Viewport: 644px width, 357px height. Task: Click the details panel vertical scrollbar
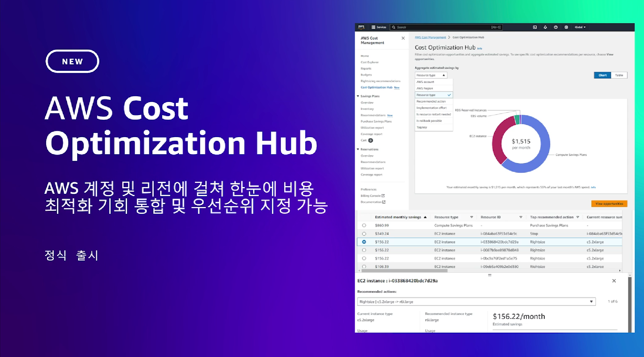coord(630,304)
